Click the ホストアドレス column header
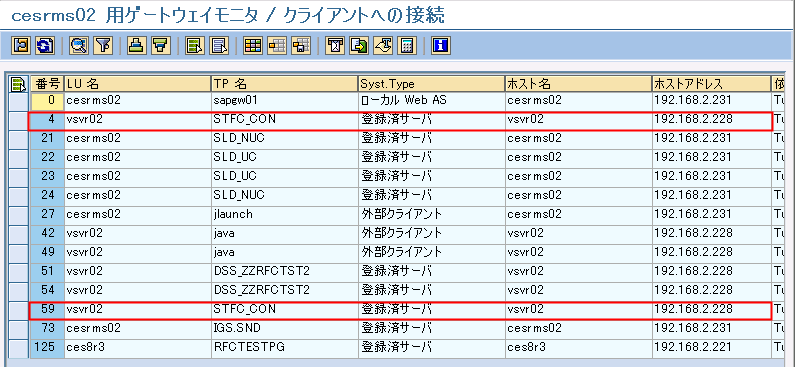The height and width of the screenshot is (367, 795). (x=711, y=84)
